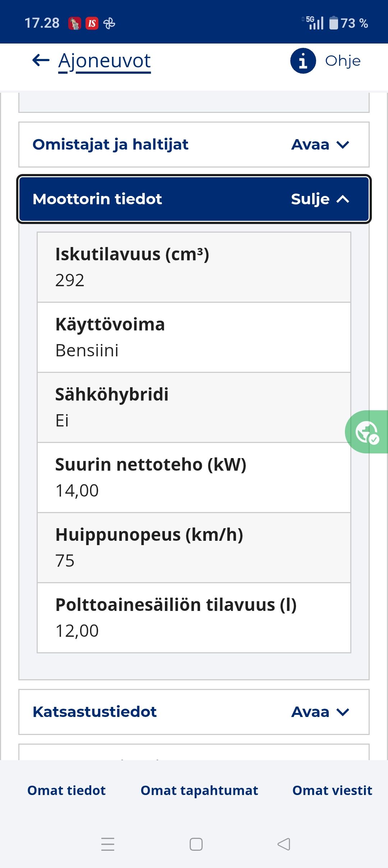388x868 pixels.
Task: Tap the Android back triangle icon
Action: [284, 844]
